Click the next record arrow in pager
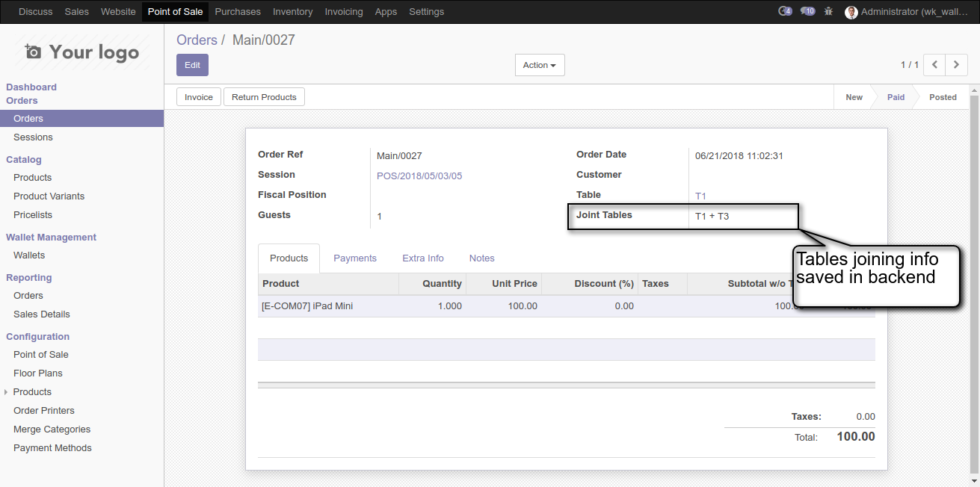The height and width of the screenshot is (487, 980). pos(956,65)
